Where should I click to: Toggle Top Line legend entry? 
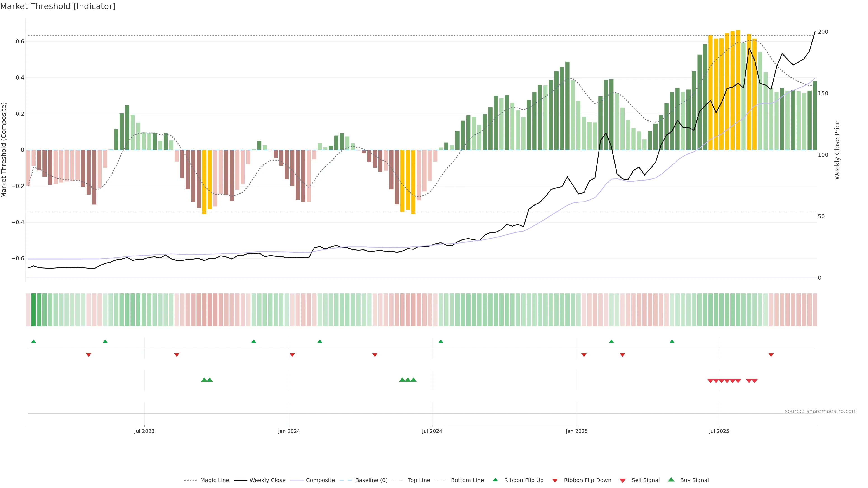pyautogui.click(x=419, y=480)
